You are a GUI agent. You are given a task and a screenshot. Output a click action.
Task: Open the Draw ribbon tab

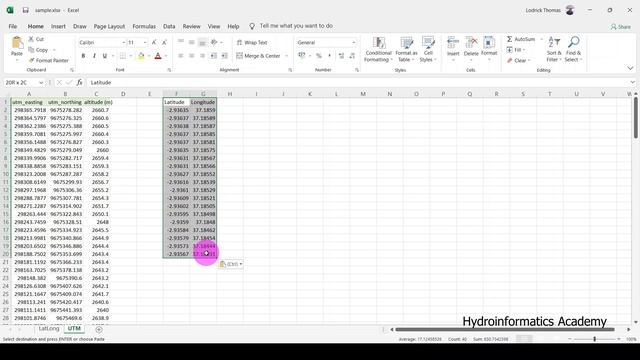80,26
